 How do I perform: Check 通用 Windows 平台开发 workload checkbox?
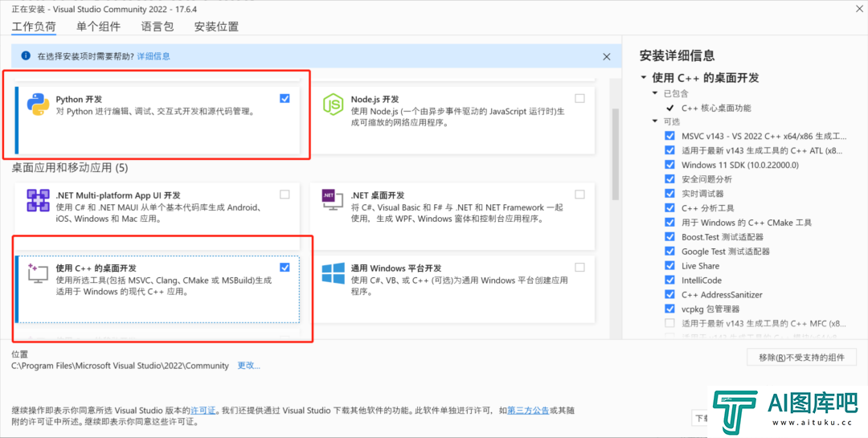click(579, 268)
